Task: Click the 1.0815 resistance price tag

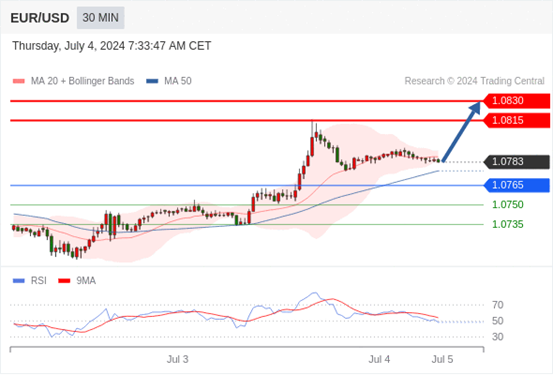Action: tap(516, 121)
